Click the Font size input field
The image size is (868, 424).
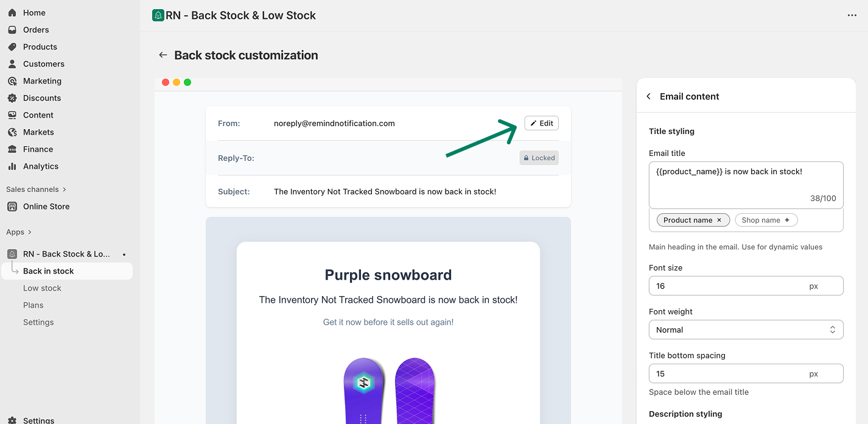click(x=727, y=286)
